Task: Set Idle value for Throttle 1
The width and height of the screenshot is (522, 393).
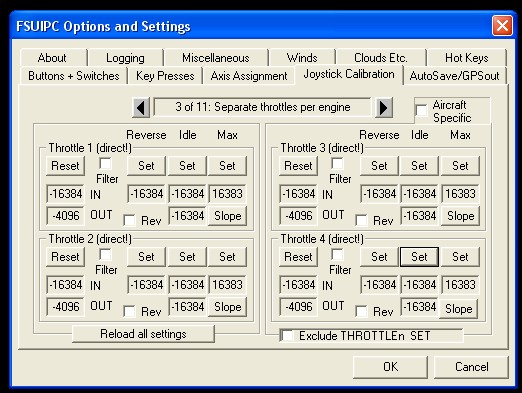Action: click(187, 166)
